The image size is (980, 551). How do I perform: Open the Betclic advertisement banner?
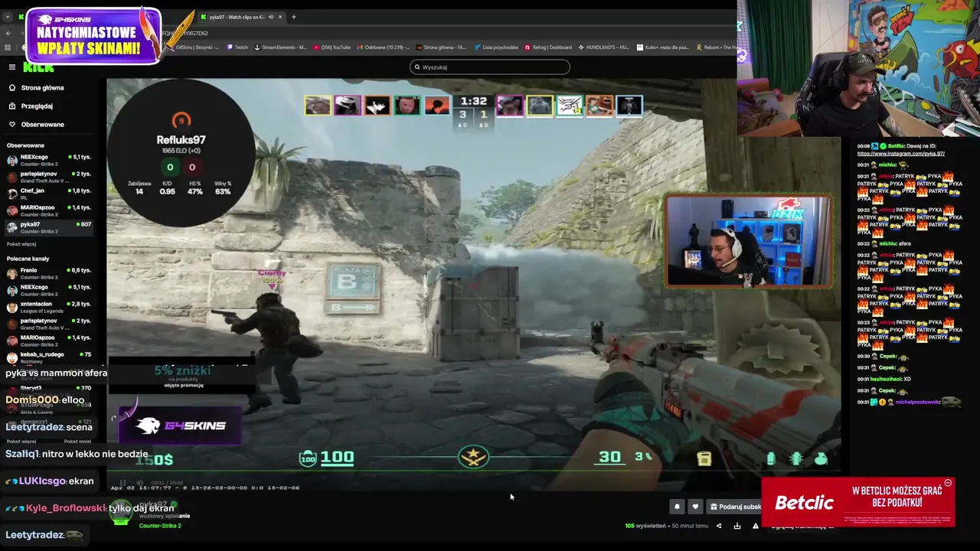tap(857, 502)
